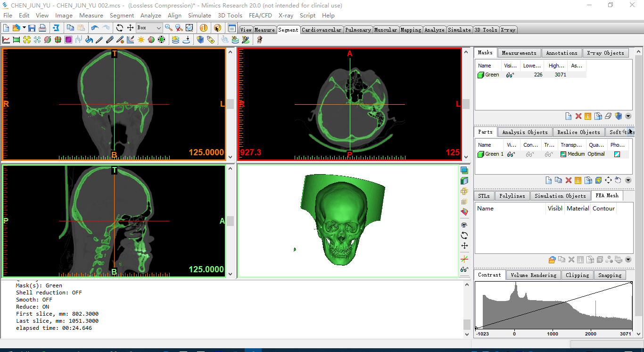
Task: Switch to the Measurements tab
Action: [x=519, y=53]
